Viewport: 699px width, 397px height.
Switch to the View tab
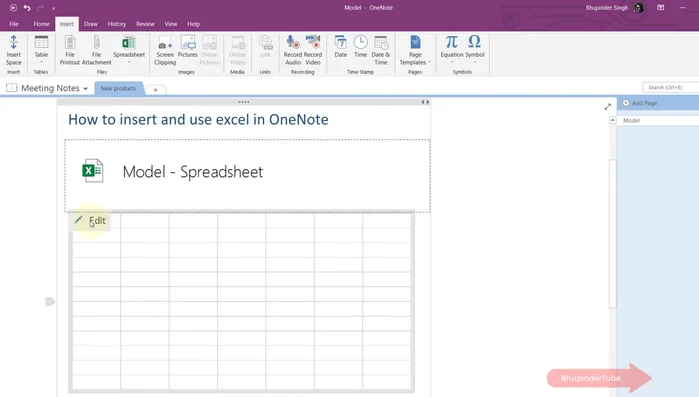pos(171,24)
